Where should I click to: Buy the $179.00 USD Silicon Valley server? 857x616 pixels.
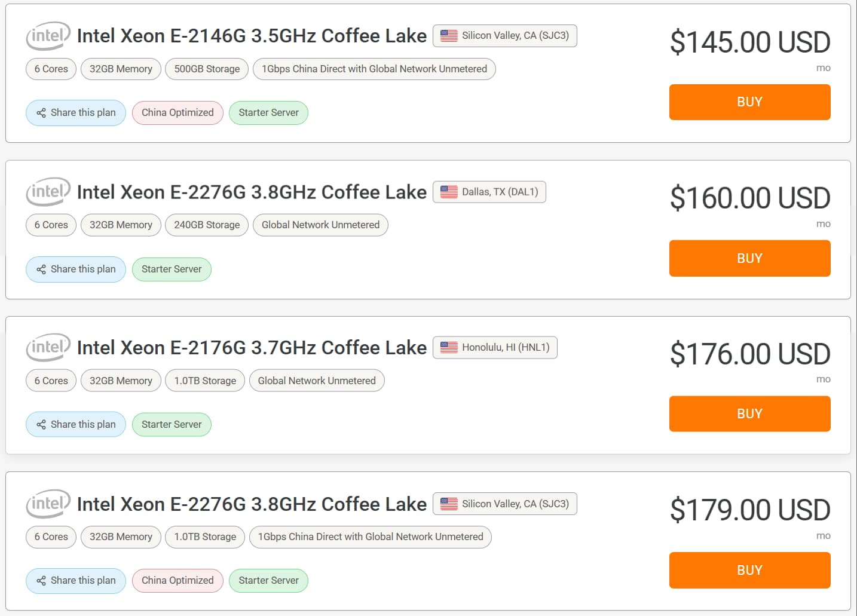pos(749,570)
